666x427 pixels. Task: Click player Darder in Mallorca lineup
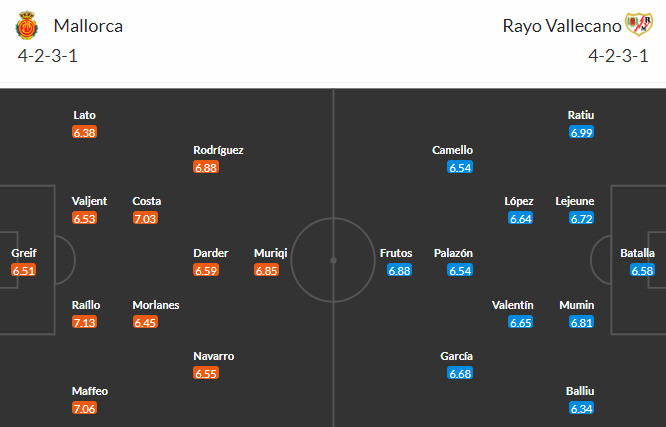point(211,253)
